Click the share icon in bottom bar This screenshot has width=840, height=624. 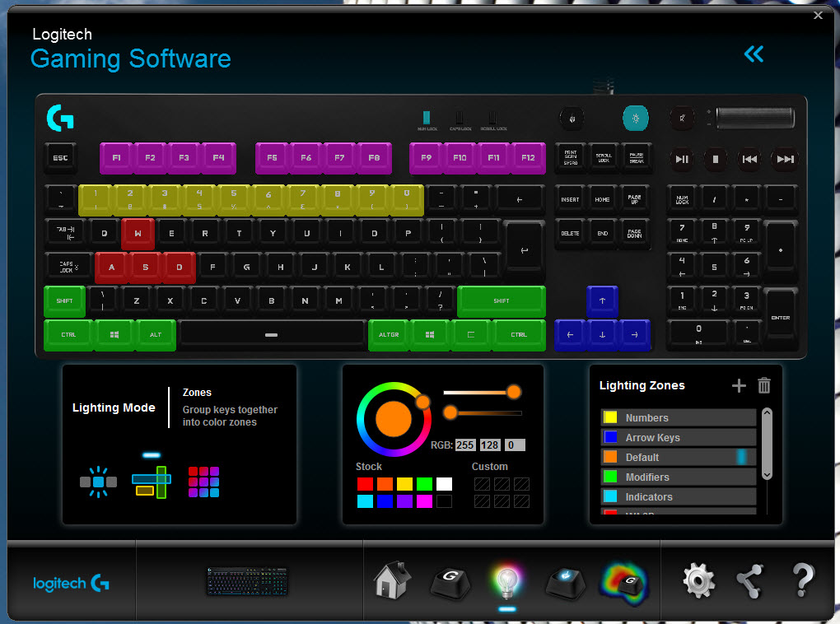point(749,581)
